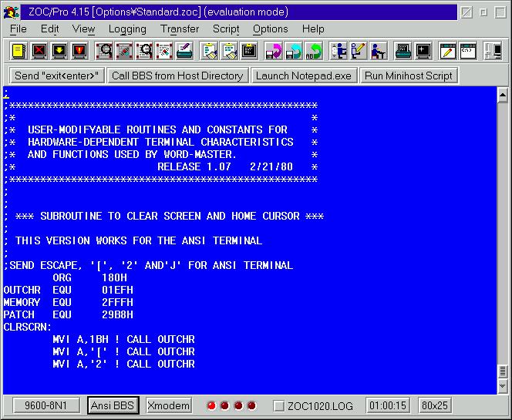Click the person with yellow pencil icon
The image size is (512, 420).
coord(358,51)
